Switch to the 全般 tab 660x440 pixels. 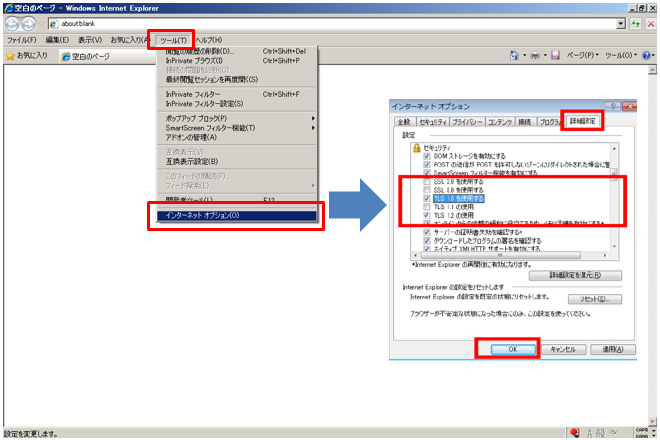[x=405, y=122]
